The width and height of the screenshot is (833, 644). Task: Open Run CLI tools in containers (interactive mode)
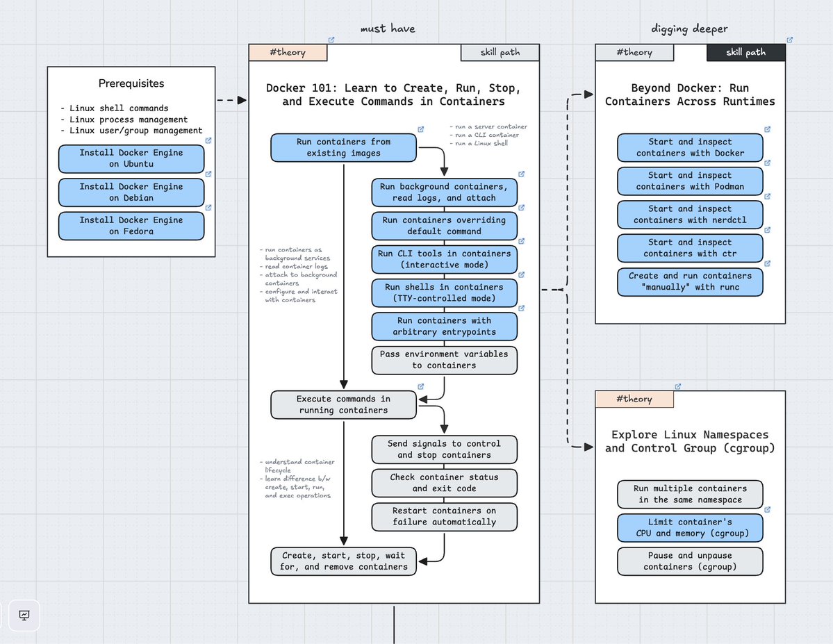pyautogui.click(x=444, y=259)
